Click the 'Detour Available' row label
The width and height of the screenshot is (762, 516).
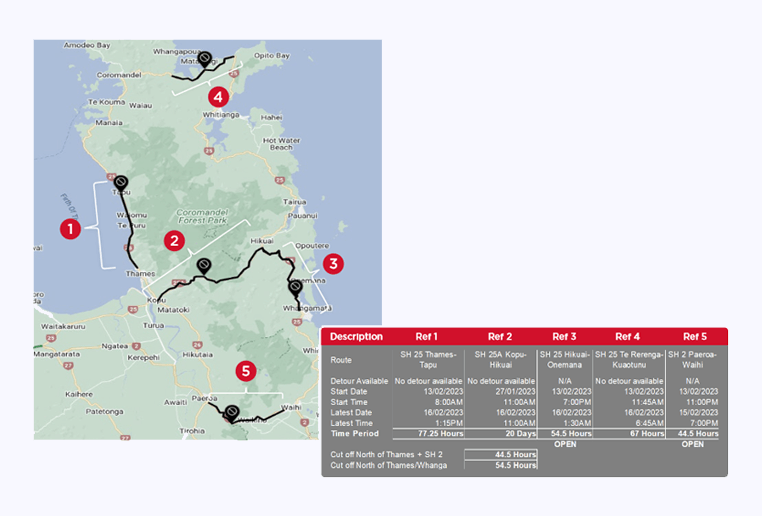click(359, 381)
